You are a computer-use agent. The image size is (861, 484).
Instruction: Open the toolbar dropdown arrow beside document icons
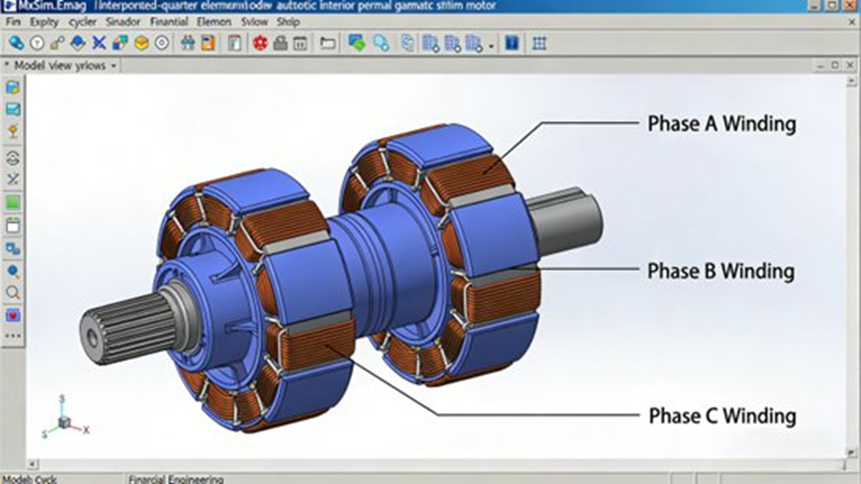(x=491, y=45)
